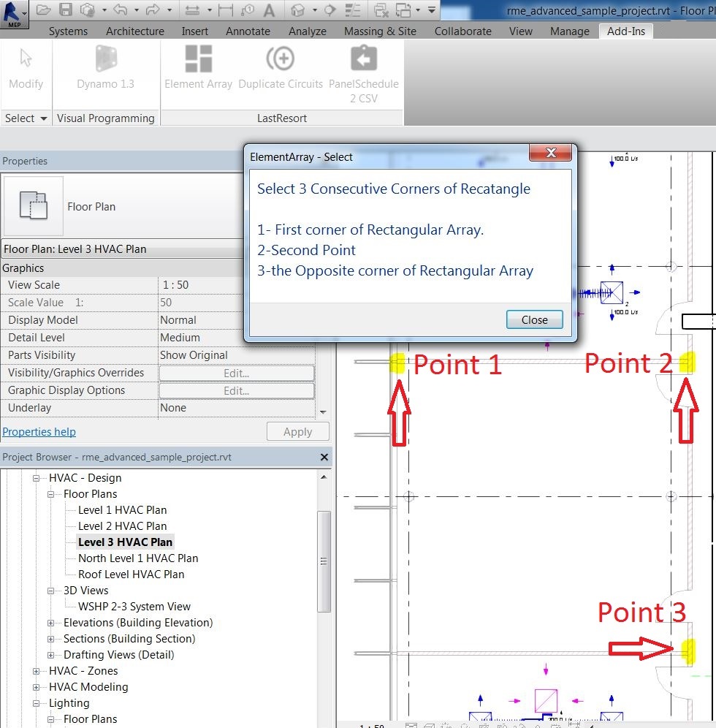Click the Modify tool
716x728 pixels.
point(26,69)
